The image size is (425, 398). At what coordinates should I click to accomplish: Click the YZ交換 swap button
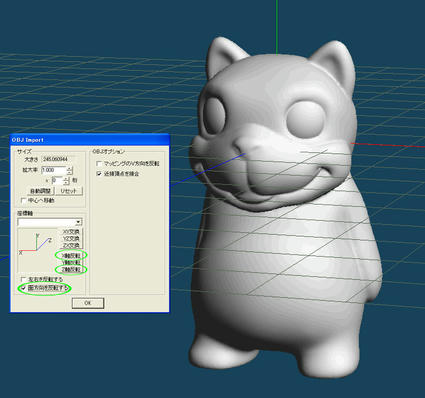tap(71, 239)
